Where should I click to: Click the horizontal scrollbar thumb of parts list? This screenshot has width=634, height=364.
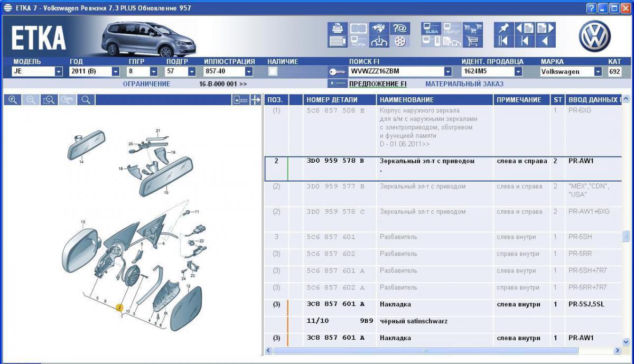pyautogui.click(x=426, y=350)
